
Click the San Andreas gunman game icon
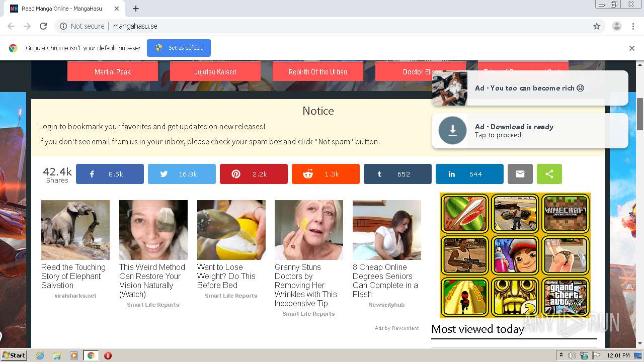(465, 255)
